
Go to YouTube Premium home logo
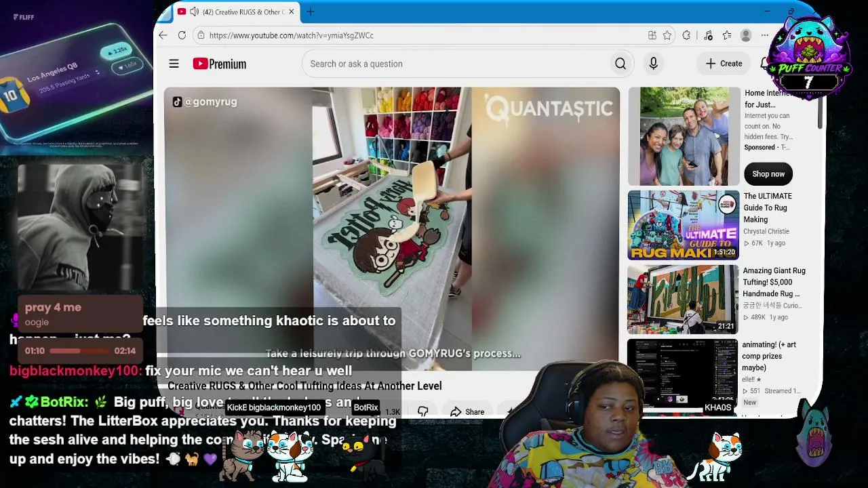219,64
